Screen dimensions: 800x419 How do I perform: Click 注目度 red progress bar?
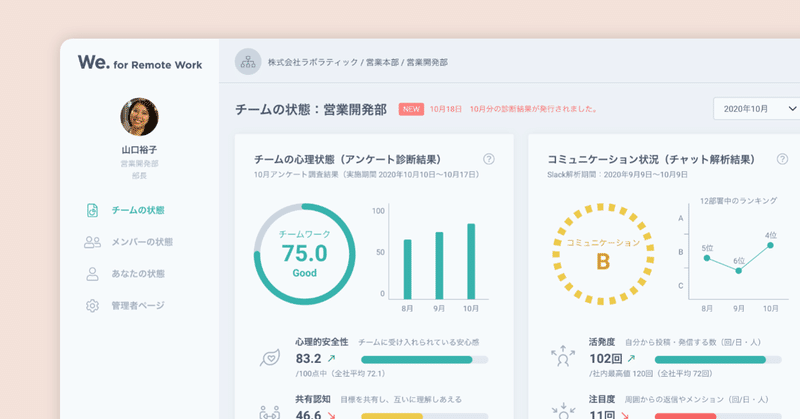pos(718,416)
